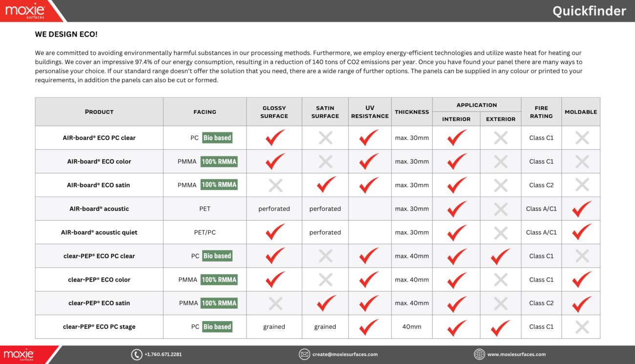Click Moldable checkmark for AIR-board acoustic
This screenshot has height=364, width=635.
582,209
